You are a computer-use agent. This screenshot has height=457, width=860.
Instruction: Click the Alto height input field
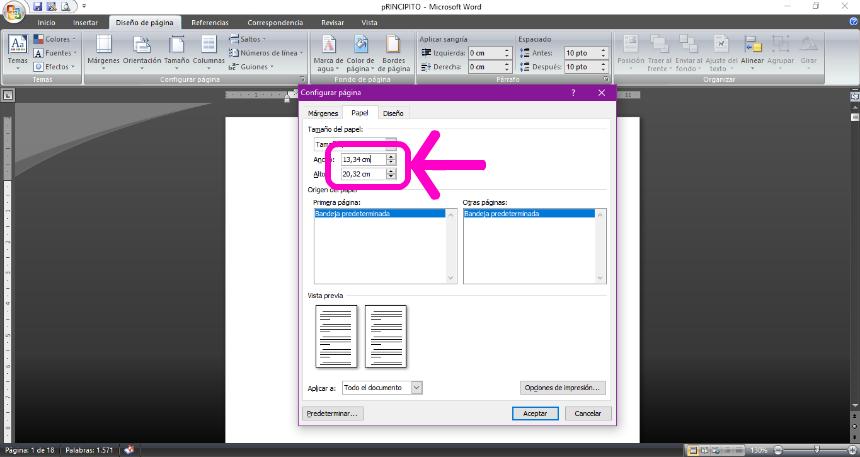coord(362,174)
